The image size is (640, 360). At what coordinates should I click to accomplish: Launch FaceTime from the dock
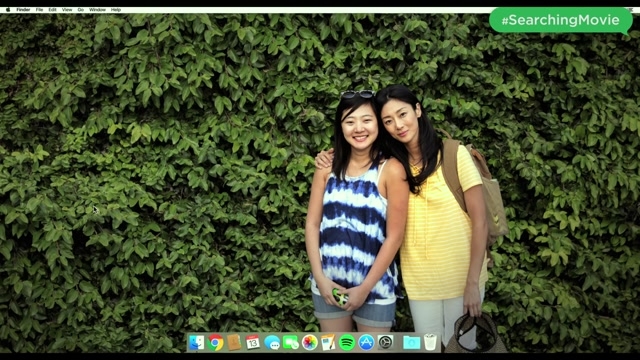(x=291, y=342)
